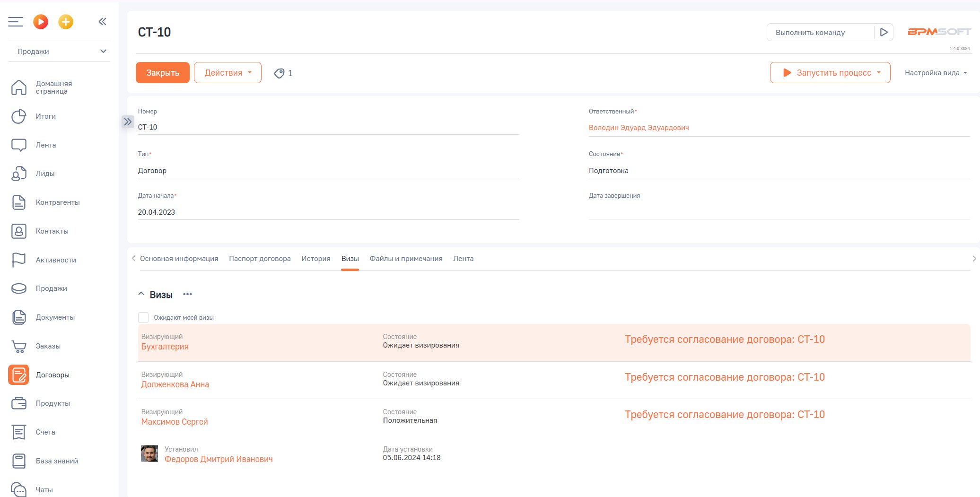This screenshot has width=980, height=497.
Task: Enable the Ожидают моей визы checkbox
Action: click(x=143, y=317)
